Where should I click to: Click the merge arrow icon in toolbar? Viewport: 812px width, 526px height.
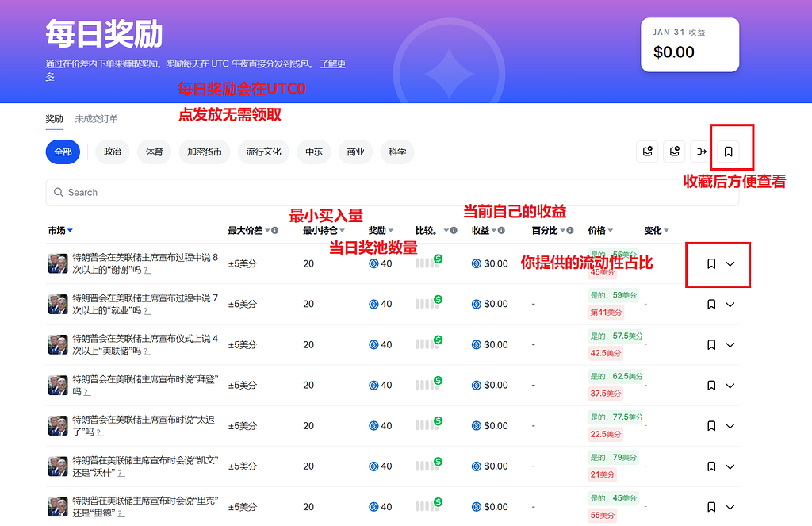pyautogui.click(x=701, y=152)
